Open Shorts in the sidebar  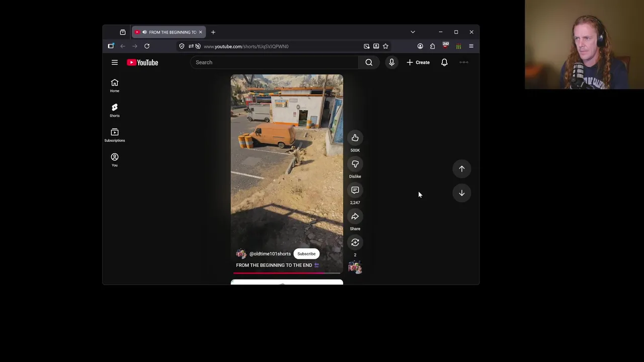click(x=115, y=110)
